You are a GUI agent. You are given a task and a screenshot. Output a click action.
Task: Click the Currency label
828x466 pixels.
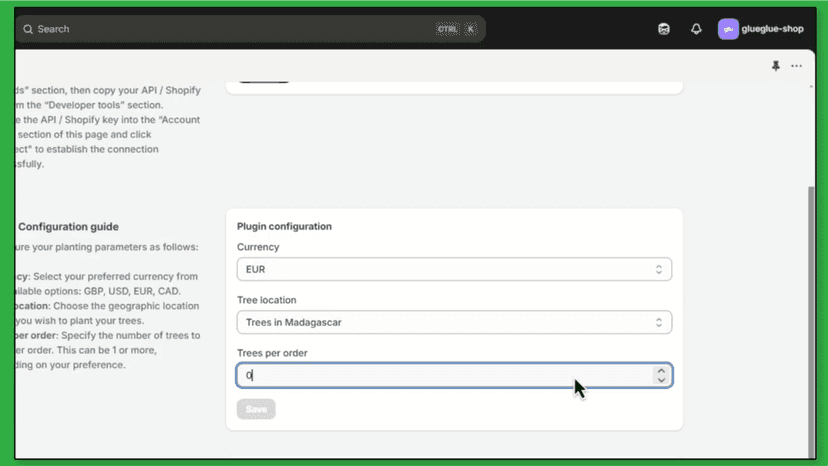click(x=258, y=247)
